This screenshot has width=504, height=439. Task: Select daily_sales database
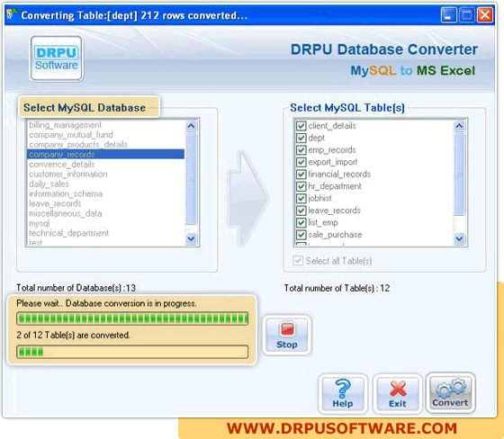point(106,184)
